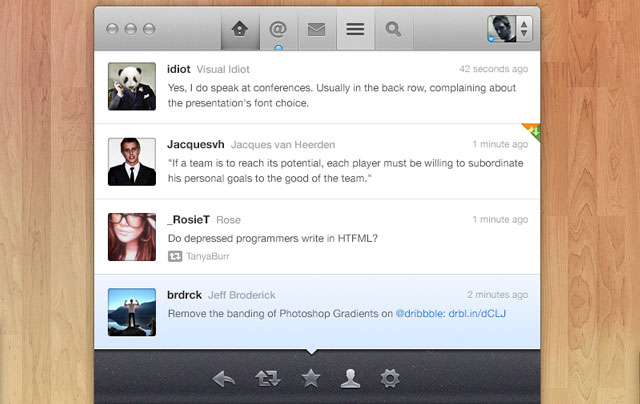
Task: Close the window with first traffic-light button
Action: coord(112,29)
